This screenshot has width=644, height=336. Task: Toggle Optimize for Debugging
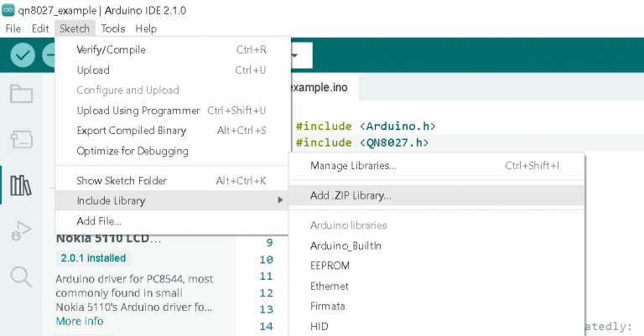click(x=172, y=151)
